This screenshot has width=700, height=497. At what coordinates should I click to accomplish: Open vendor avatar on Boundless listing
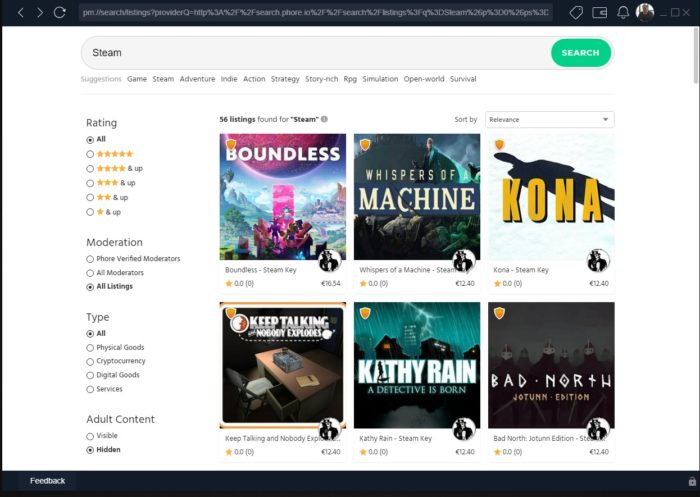[x=329, y=260]
